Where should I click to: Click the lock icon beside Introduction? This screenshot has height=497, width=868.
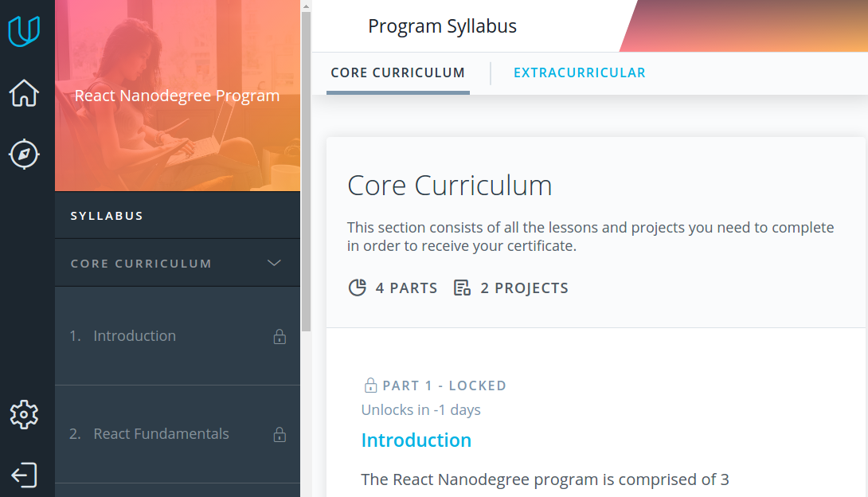click(280, 336)
